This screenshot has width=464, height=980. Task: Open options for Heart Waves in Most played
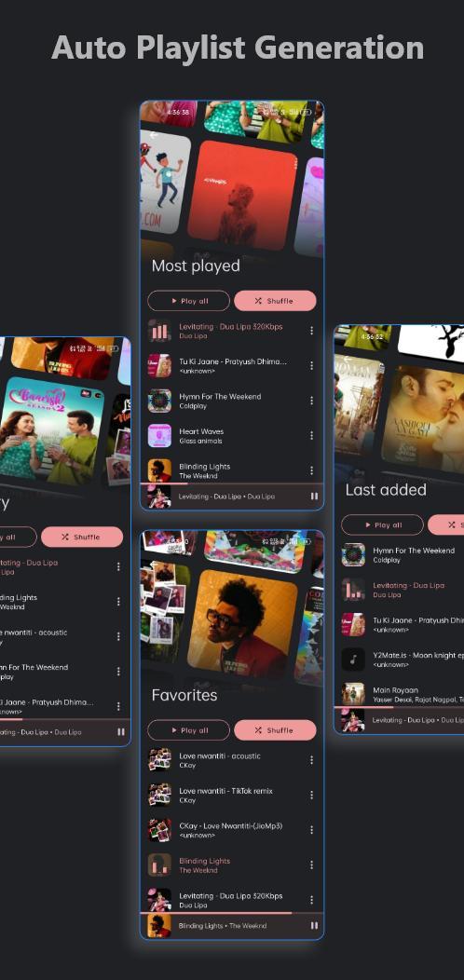[x=311, y=436]
